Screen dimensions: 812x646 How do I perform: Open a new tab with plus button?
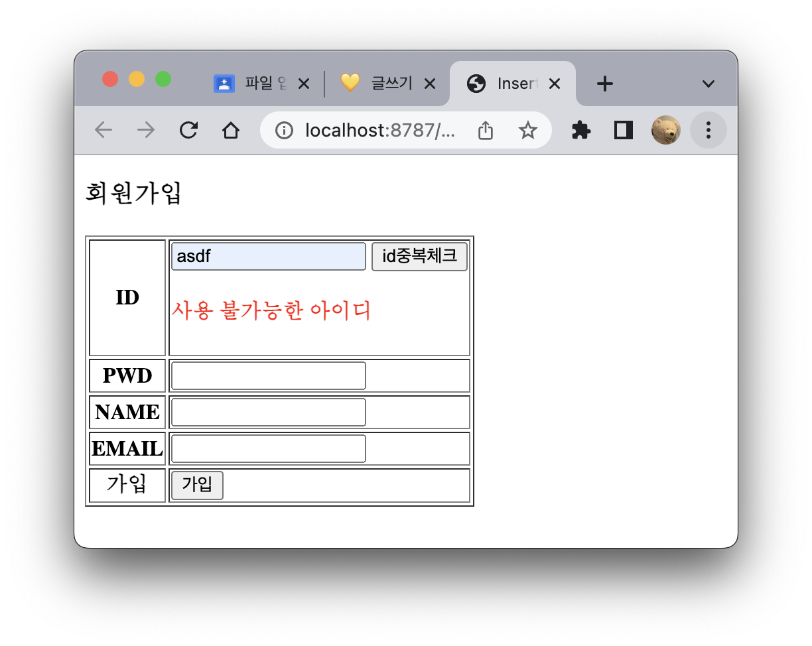pyautogui.click(x=604, y=84)
